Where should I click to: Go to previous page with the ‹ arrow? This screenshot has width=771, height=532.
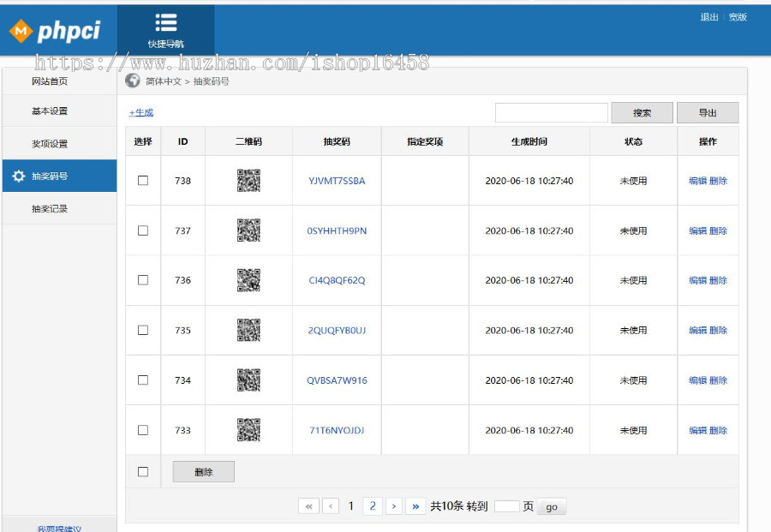330,505
